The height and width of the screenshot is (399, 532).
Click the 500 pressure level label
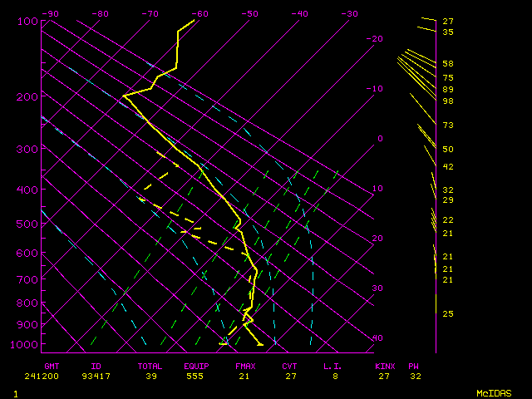point(27,224)
